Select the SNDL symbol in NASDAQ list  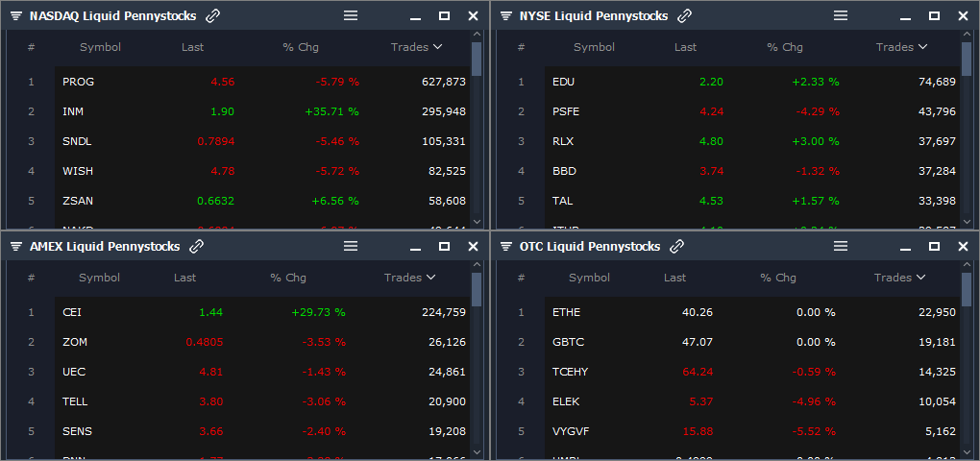(77, 142)
